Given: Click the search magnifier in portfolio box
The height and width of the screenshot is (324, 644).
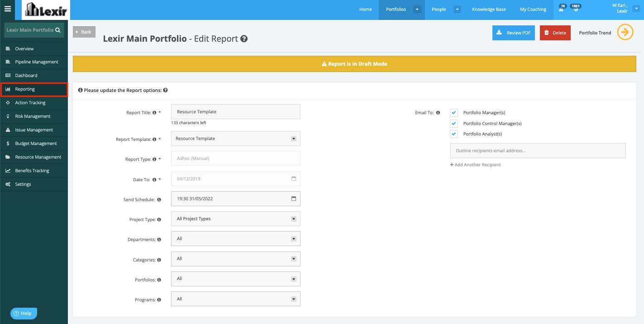Looking at the screenshot, I should [x=57, y=30].
